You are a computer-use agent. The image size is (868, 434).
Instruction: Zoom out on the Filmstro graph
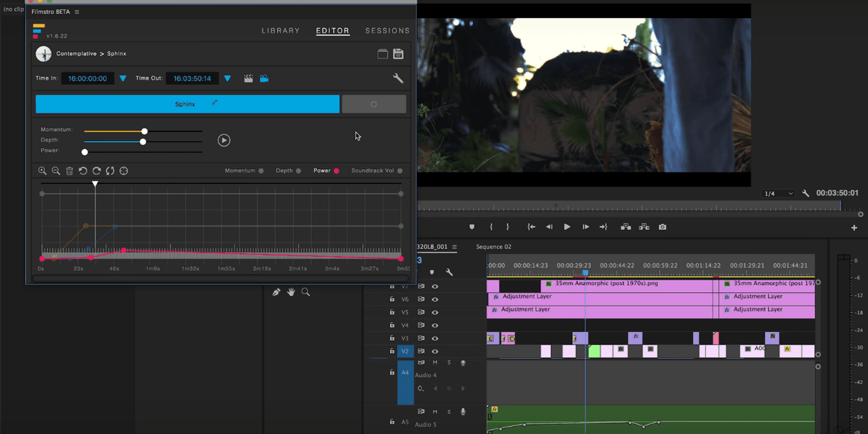56,171
